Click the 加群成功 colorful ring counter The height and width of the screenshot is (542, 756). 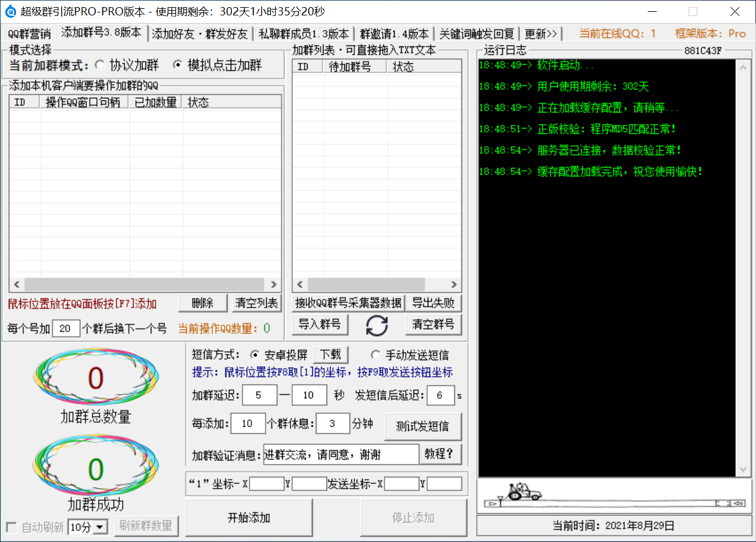click(x=96, y=469)
